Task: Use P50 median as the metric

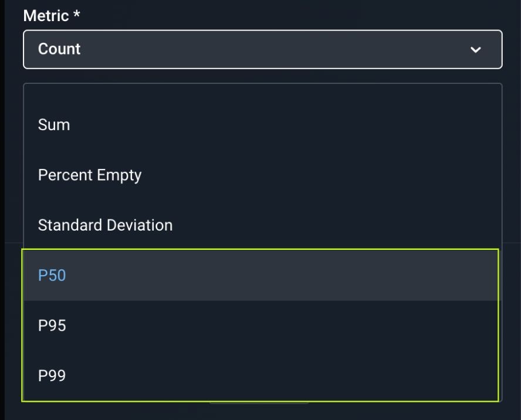Action: [x=52, y=276]
